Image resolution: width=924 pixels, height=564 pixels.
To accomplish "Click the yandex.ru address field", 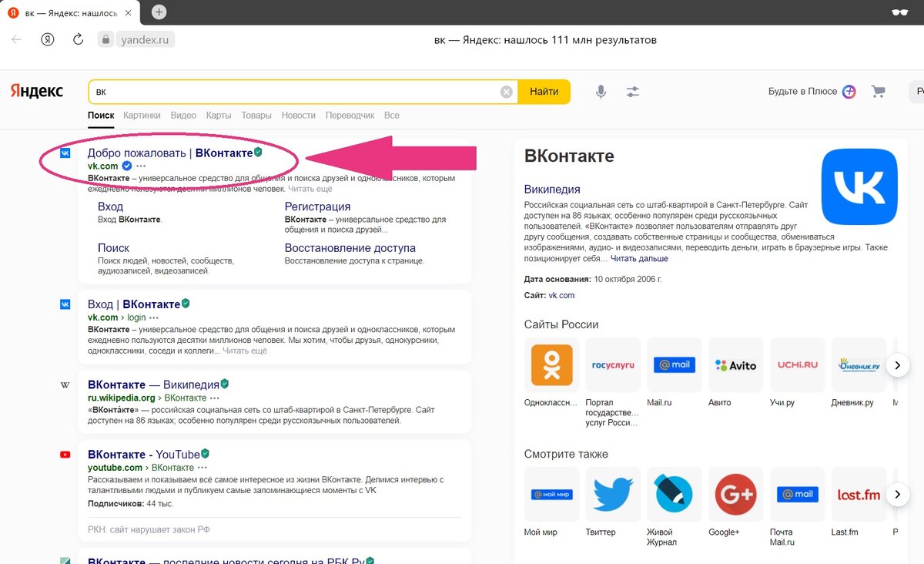I will (146, 40).
